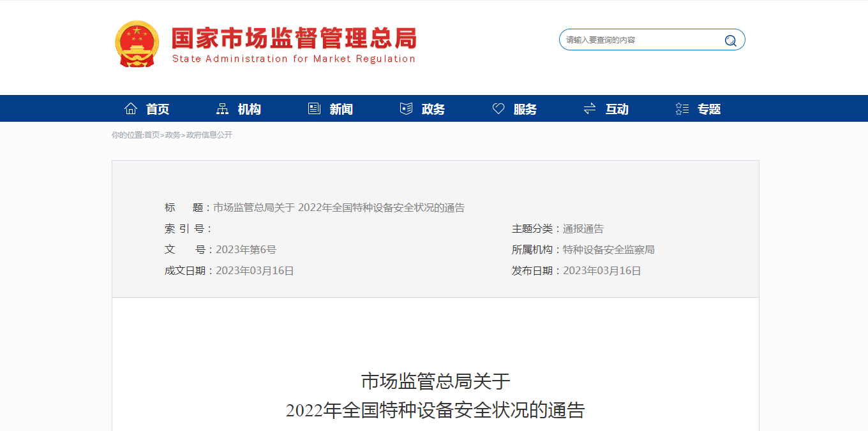
Task: Click the 首页 breadcrumb link
Action: [x=152, y=135]
